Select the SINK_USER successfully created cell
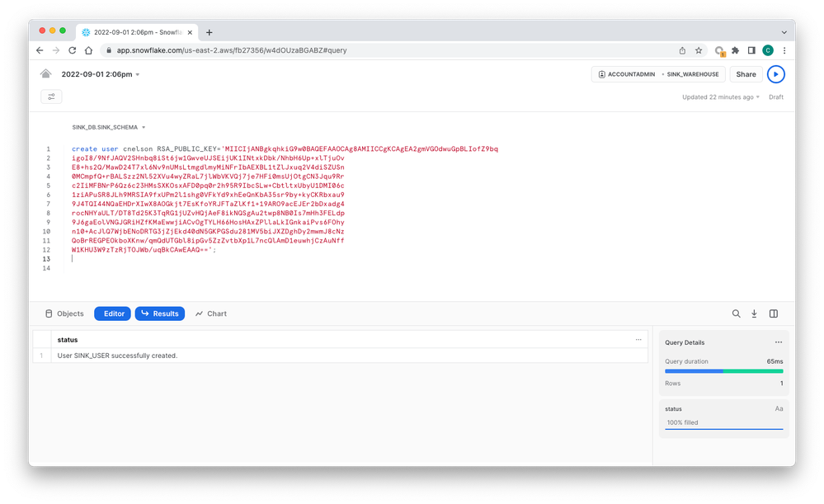The height and width of the screenshot is (504, 824). click(350, 356)
